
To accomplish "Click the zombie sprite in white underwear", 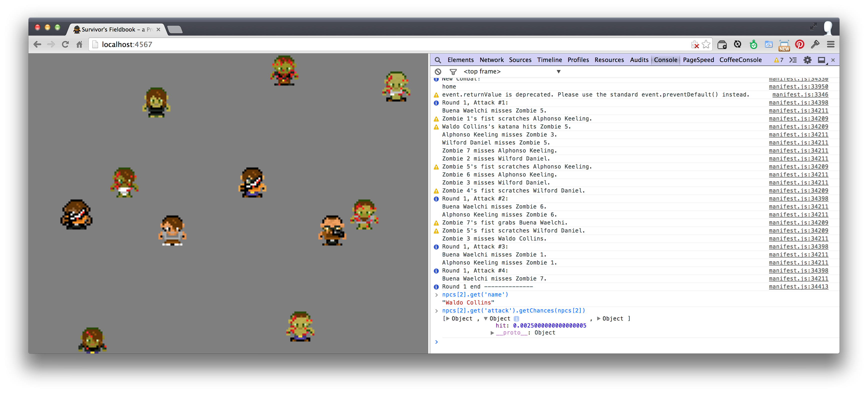I will point(124,182).
